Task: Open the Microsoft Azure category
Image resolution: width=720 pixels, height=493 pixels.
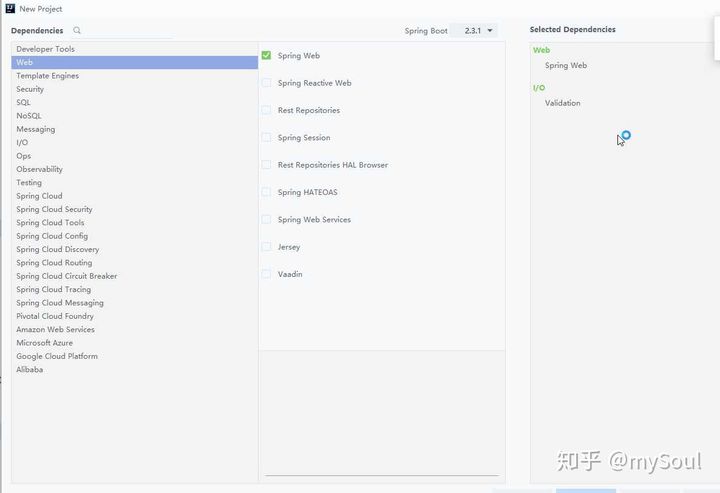Action: (x=135, y=342)
